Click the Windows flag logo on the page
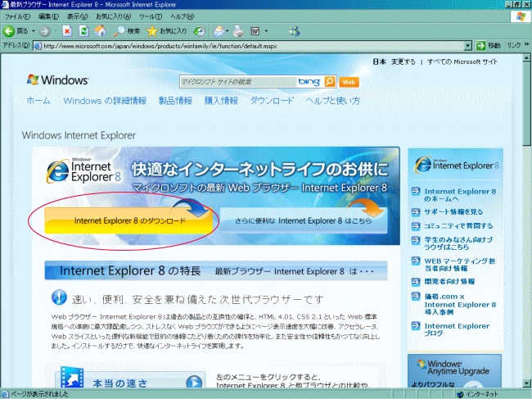Screen dimensions: 532x399 33,79
